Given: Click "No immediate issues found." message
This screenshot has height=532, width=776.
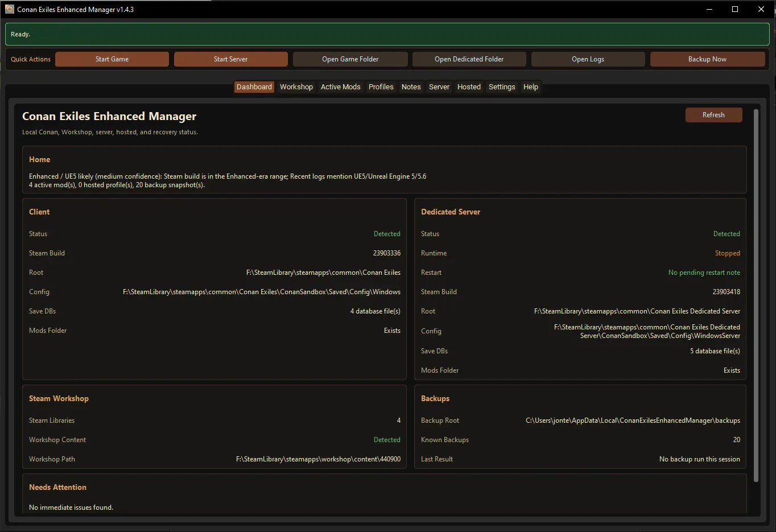Looking at the screenshot, I should click(71, 508).
